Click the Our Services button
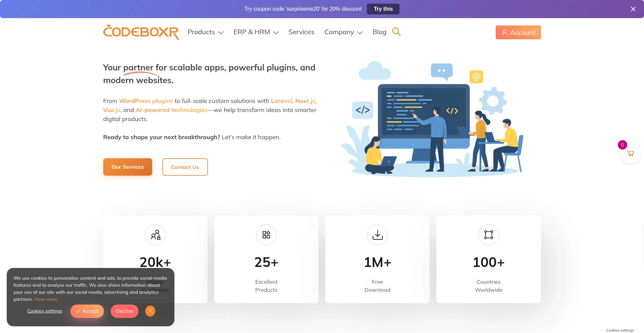 pos(127,167)
